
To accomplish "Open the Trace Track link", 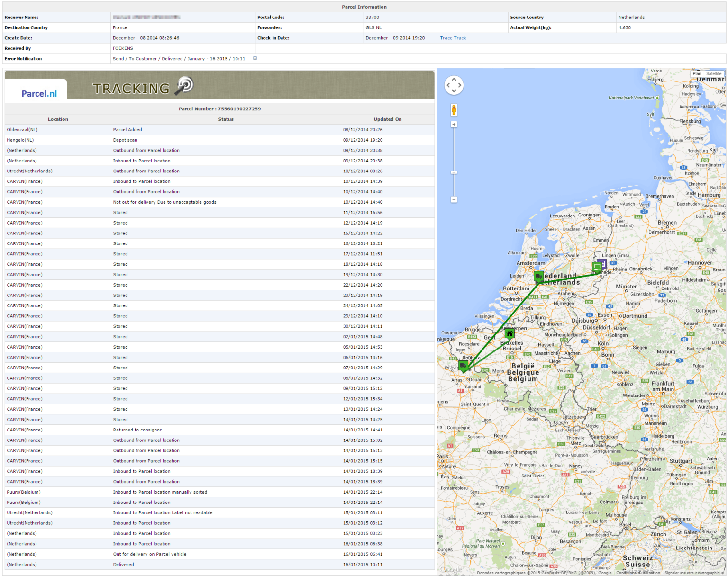I will point(453,38).
